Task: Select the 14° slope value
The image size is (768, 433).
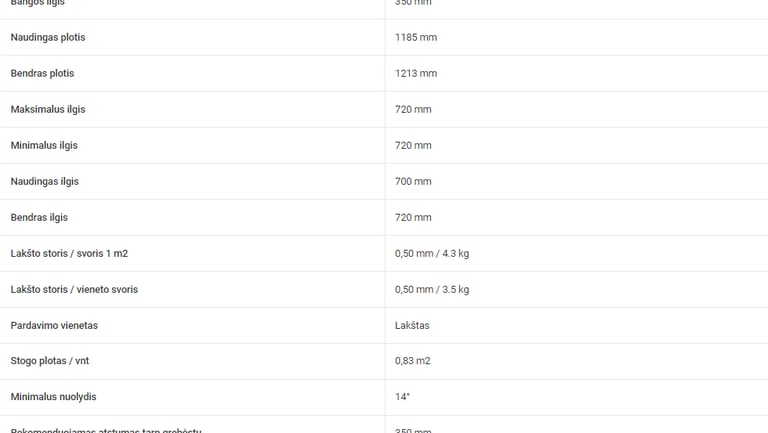Action: point(402,397)
